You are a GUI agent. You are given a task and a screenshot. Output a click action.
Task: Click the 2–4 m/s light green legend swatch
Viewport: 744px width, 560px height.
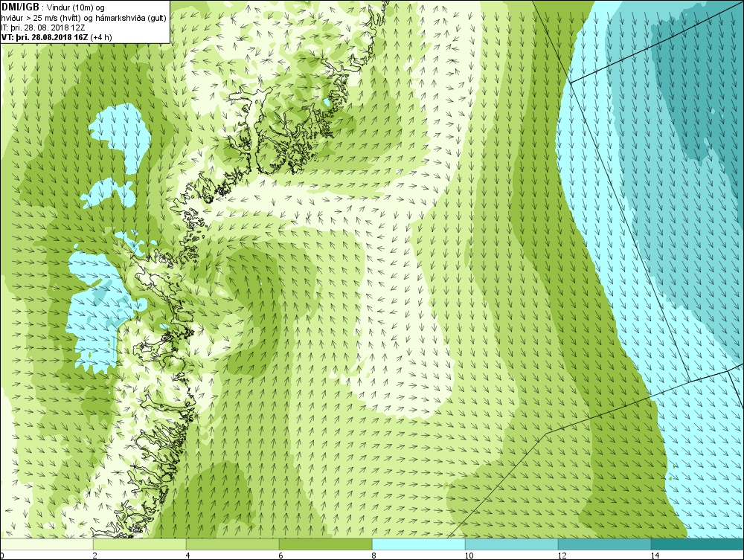tap(140, 544)
